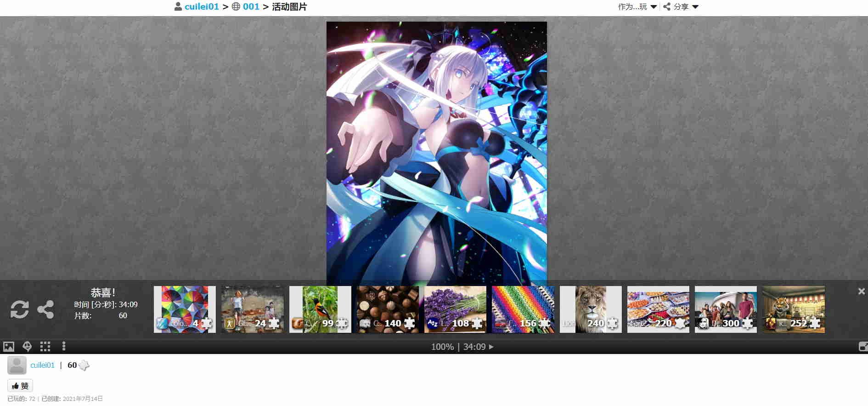Open the lion 240-piece puzzle thumbnail
868x406 pixels.
[x=591, y=309]
